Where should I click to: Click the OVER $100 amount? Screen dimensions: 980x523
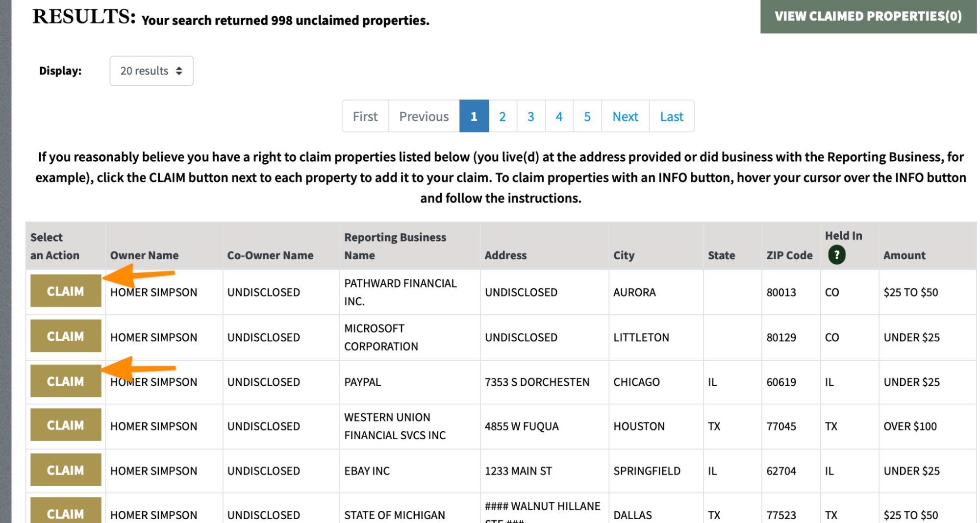pos(910,426)
